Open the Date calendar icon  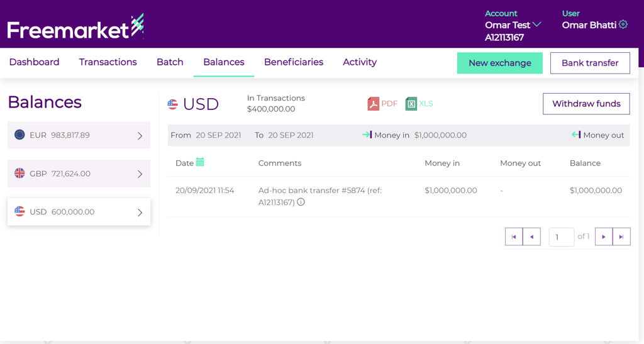(200, 162)
